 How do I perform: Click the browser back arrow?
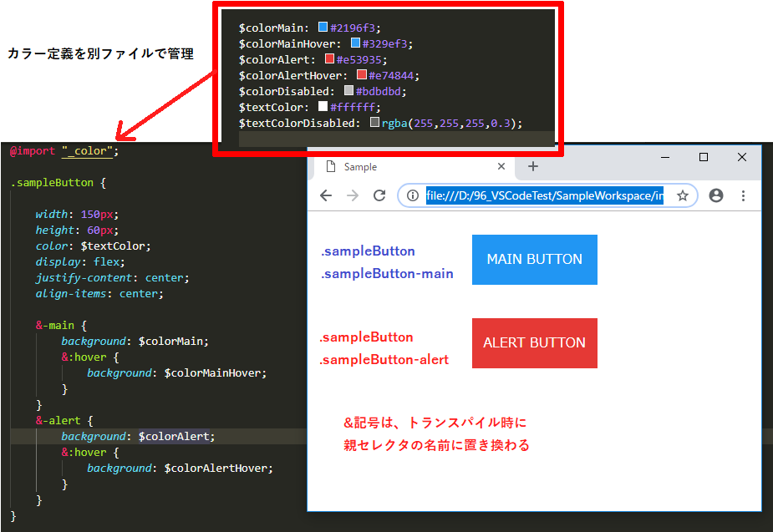pyautogui.click(x=326, y=195)
